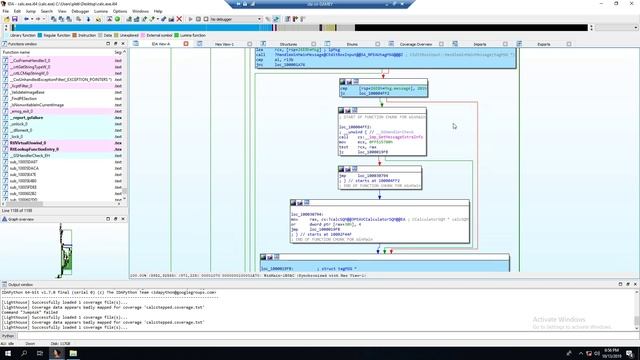Open the Windows Start menu
640x360 pixels.
click(x=8, y=353)
